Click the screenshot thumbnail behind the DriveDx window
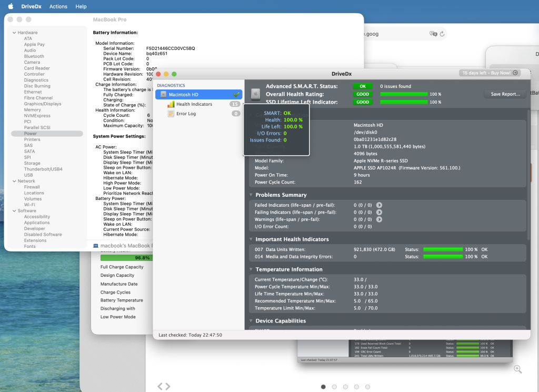The image size is (539, 392). 405,350
